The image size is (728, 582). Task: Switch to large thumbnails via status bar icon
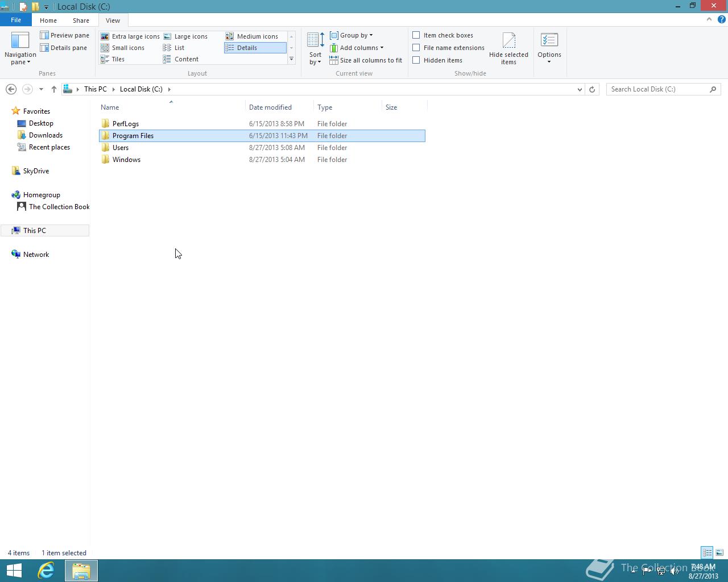(719, 552)
